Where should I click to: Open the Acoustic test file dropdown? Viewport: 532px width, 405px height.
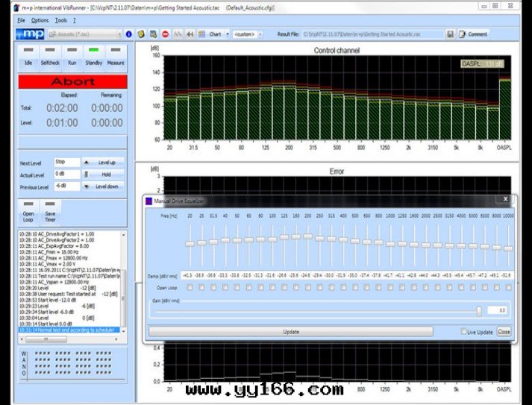point(84,34)
